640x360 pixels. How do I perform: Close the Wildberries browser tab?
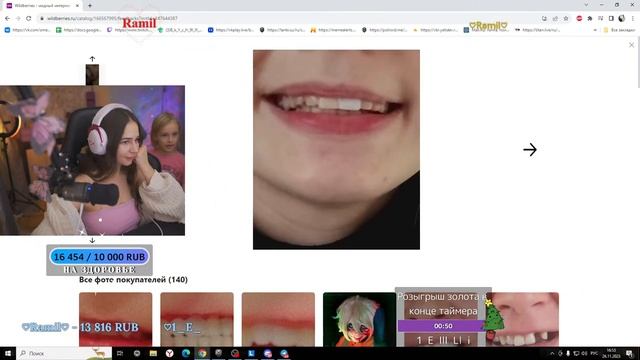point(77,6)
